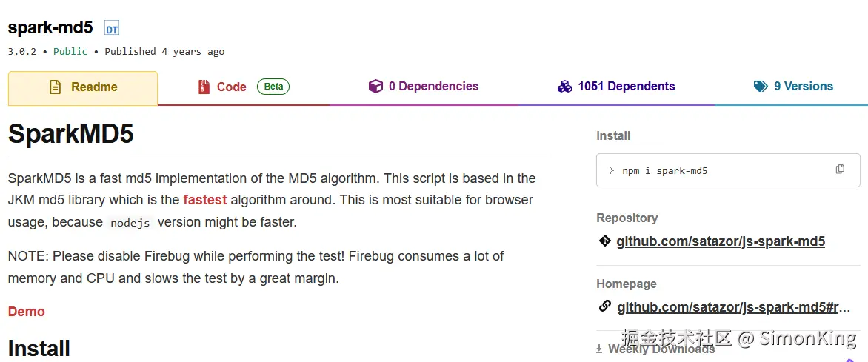The image size is (868, 362).
Task: Click the Dependencies box icon
Action: [x=375, y=87]
